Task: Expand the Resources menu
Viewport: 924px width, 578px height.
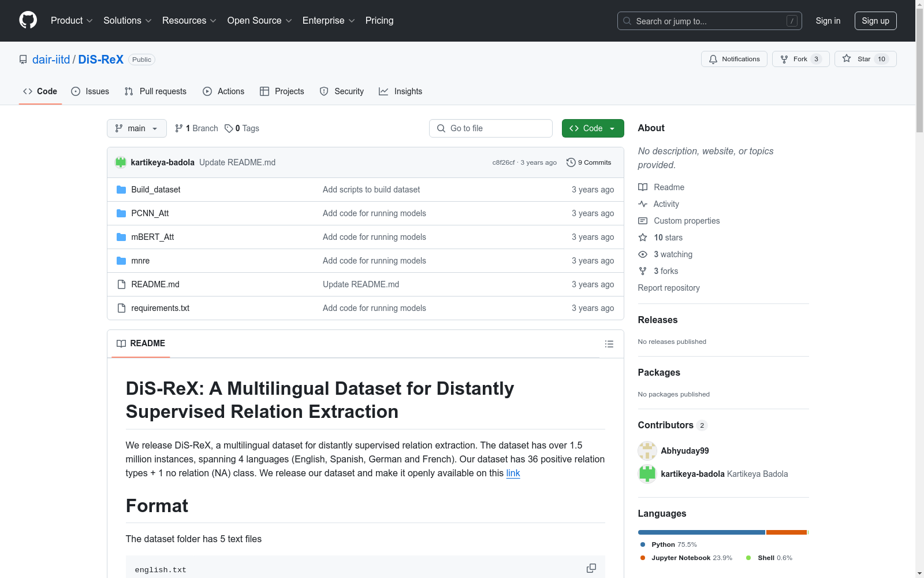Action: click(189, 20)
